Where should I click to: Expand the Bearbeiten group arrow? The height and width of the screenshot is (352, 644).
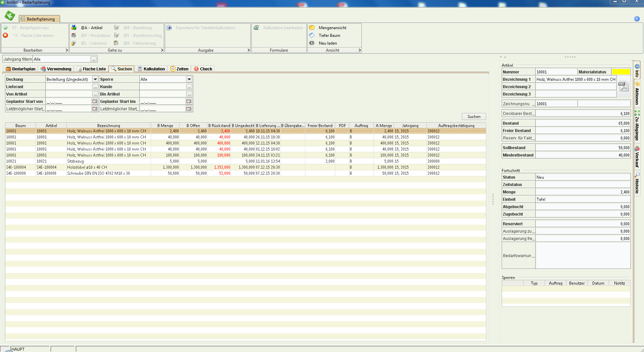coord(66,50)
